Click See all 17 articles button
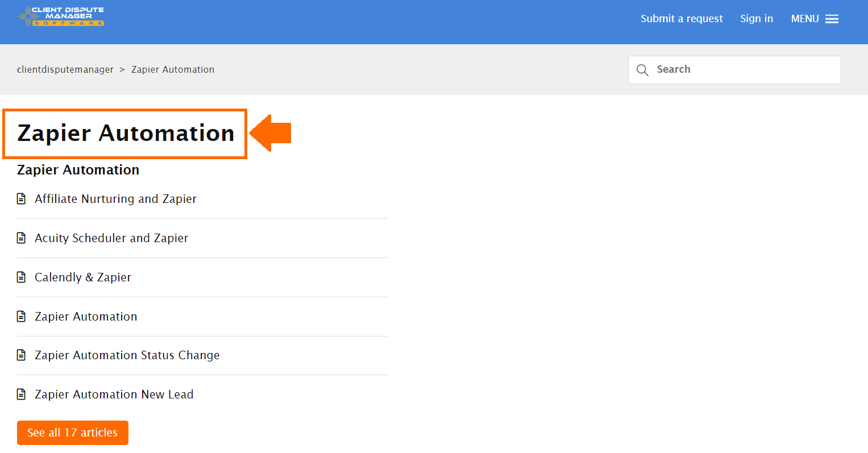This screenshot has height=453, width=868. (x=73, y=433)
